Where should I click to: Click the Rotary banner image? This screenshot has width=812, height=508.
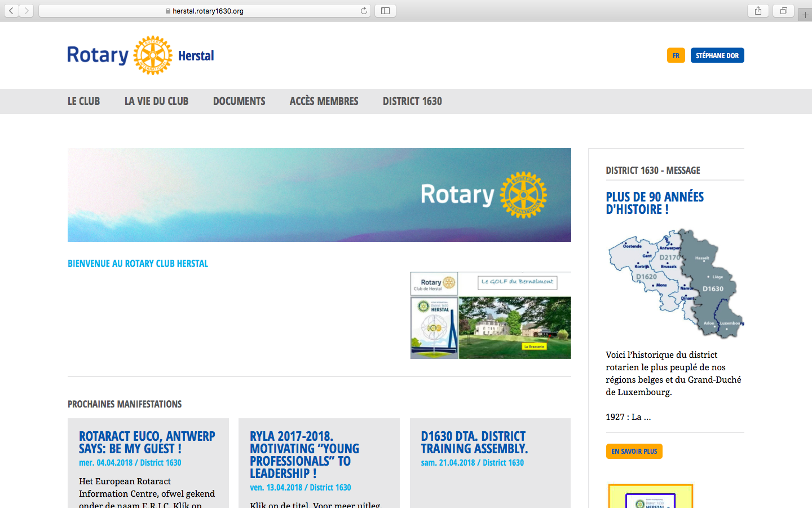[x=319, y=195]
